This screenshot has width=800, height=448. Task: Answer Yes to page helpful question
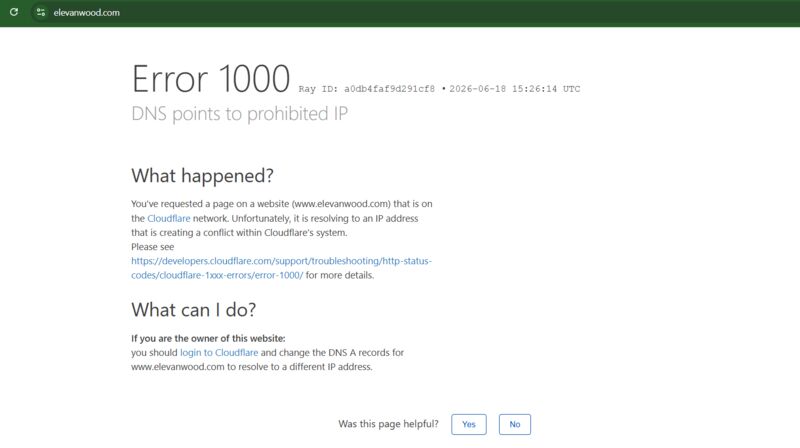tap(468, 425)
